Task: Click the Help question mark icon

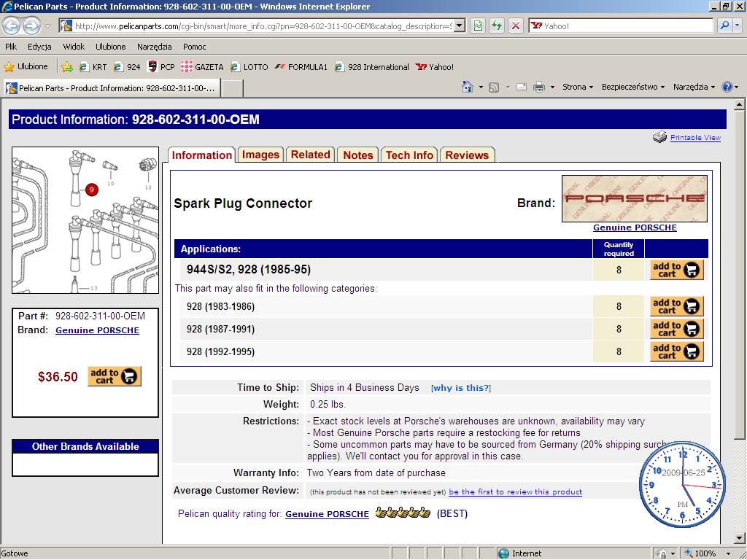Action: point(727,87)
